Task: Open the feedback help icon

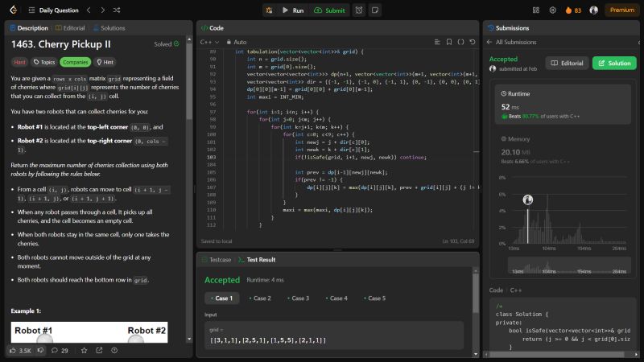Action: pyautogui.click(x=114, y=351)
